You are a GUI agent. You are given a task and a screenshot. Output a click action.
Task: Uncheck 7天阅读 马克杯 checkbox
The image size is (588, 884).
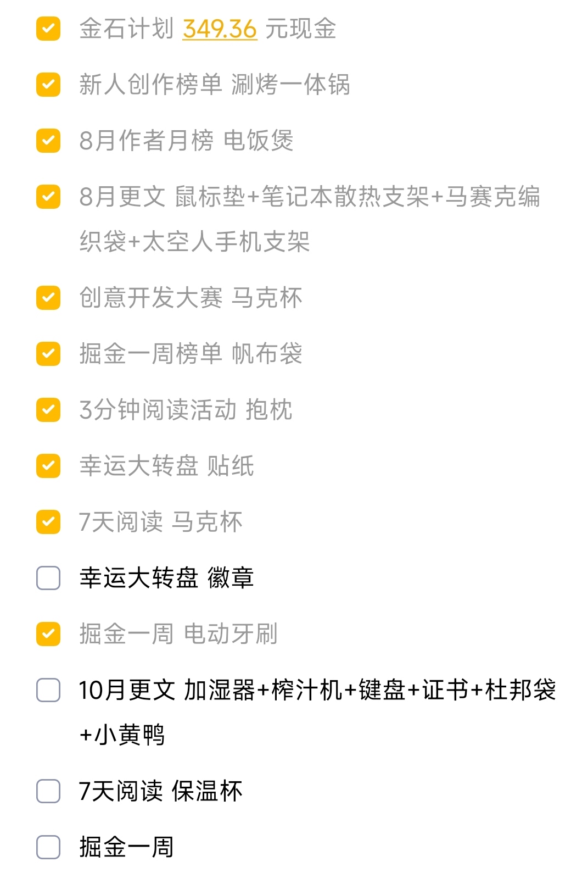pos(48,522)
